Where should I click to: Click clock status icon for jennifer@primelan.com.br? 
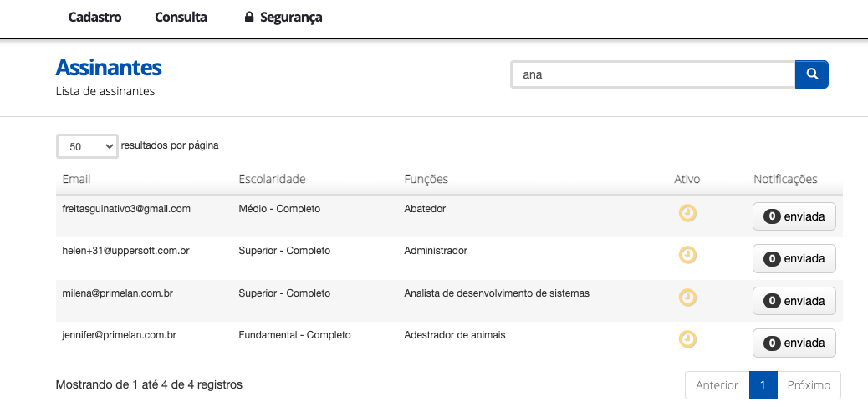point(687,339)
